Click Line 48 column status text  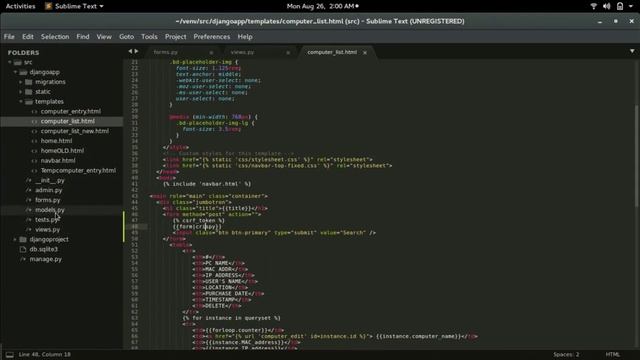coord(44,354)
